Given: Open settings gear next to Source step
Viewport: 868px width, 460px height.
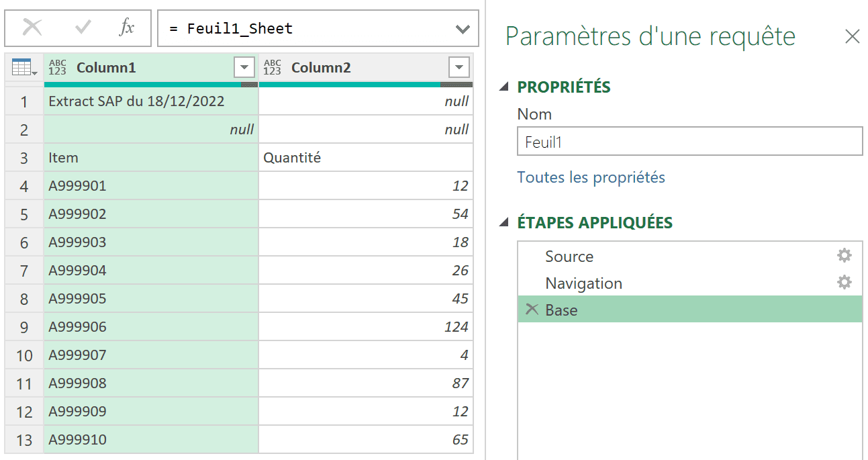Looking at the screenshot, I should click(x=844, y=255).
